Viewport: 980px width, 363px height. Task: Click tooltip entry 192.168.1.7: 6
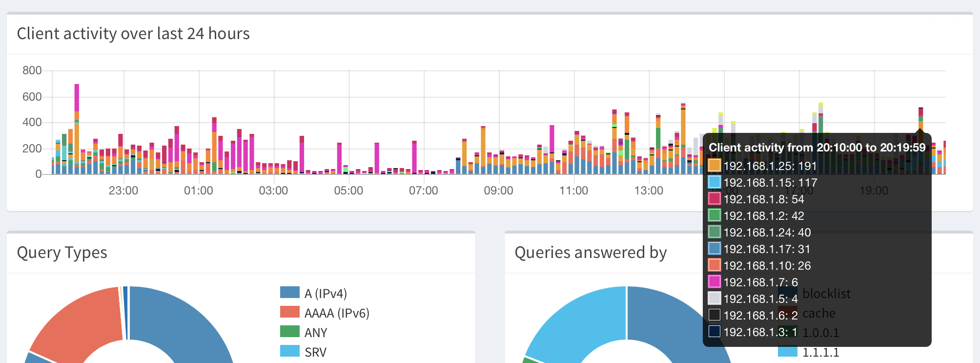point(760,282)
